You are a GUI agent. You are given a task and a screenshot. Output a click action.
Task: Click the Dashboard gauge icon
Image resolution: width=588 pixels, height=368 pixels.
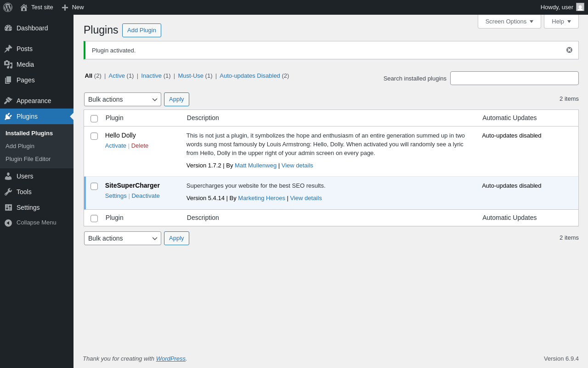(x=8, y=28)
